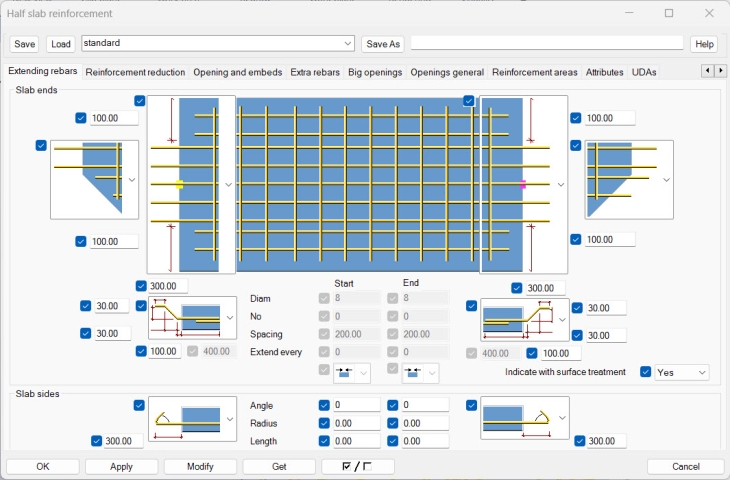Click the right slab side hook picture
This screenshot has height=480, width=730.
524,419
